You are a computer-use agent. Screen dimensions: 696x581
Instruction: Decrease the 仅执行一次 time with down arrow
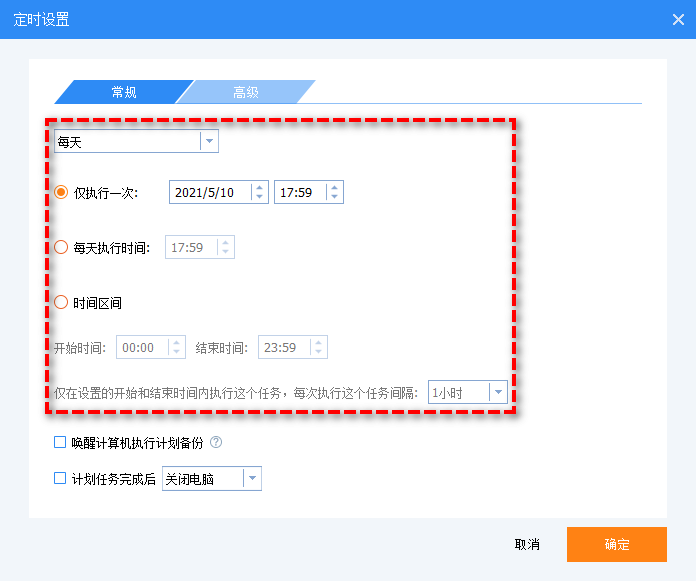(335, 196)
